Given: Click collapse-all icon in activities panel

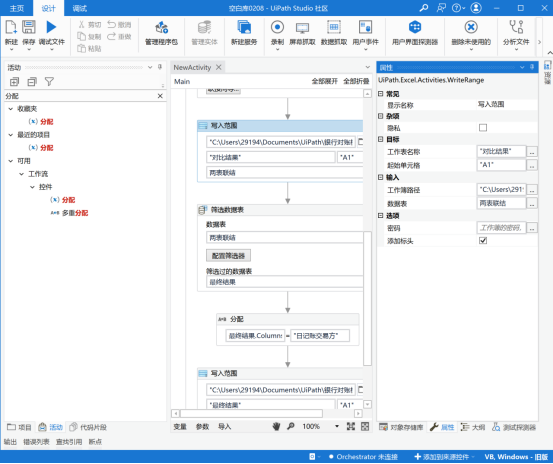Looking at the screenshot, I should click(32, 82).
